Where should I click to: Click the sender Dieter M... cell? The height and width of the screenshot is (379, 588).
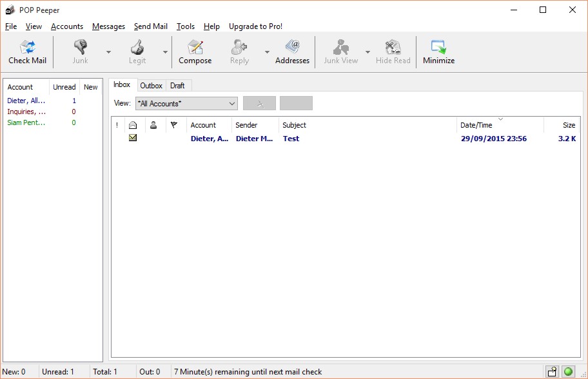(x=254, y=139)
